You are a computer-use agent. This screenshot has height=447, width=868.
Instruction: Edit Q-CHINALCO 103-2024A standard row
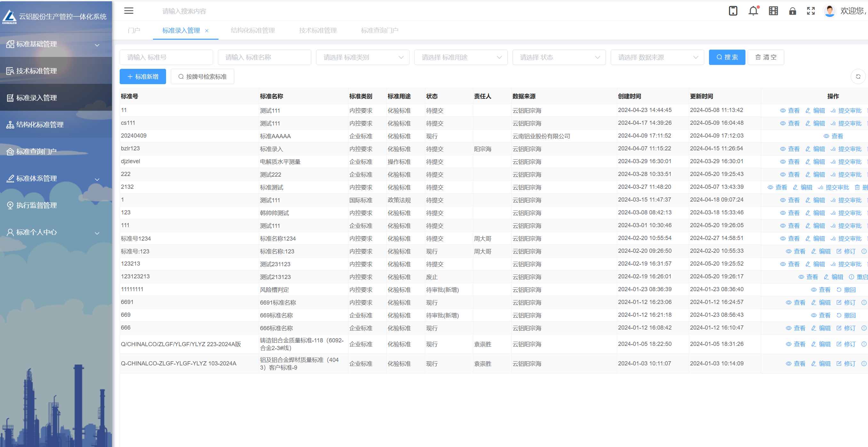tap(821, 364)
